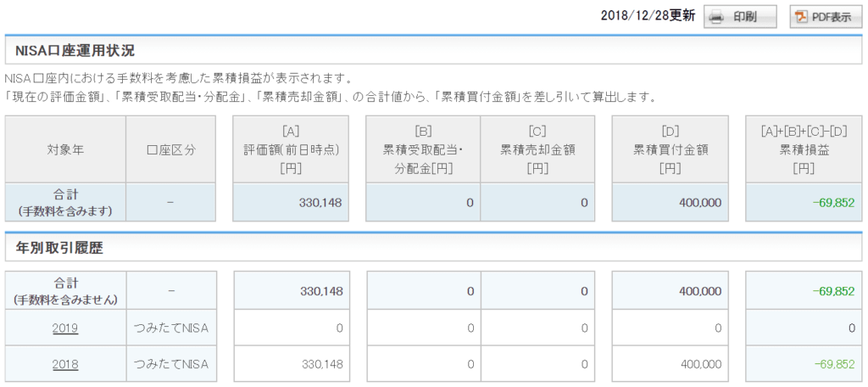Click the [B] 累積受取配当・分配金 column header
Viewport: 868px width, 387px height.
coord(423,149)
